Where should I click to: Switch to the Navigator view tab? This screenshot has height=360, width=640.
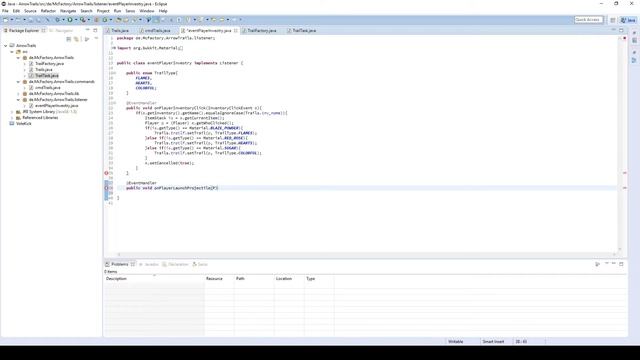coord(61,31)
